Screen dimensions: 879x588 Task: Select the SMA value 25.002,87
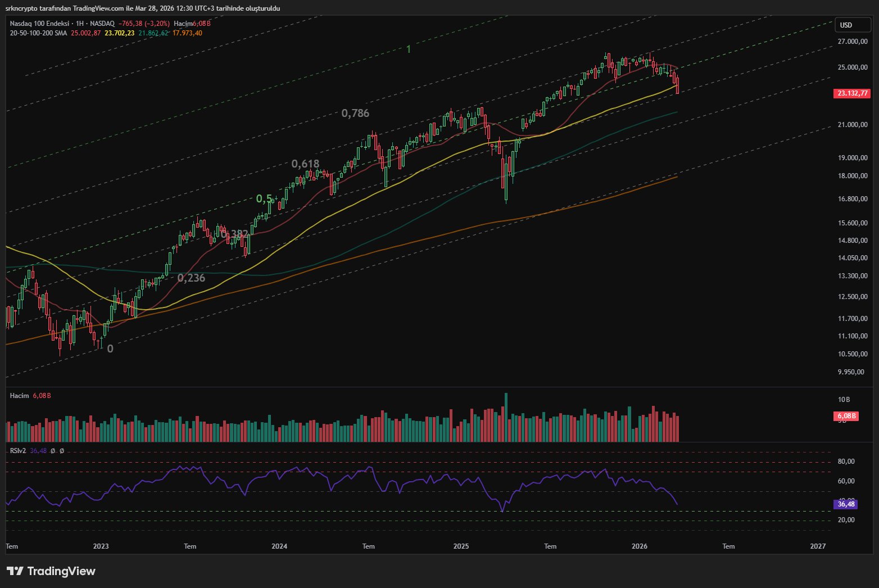(86, 33)
